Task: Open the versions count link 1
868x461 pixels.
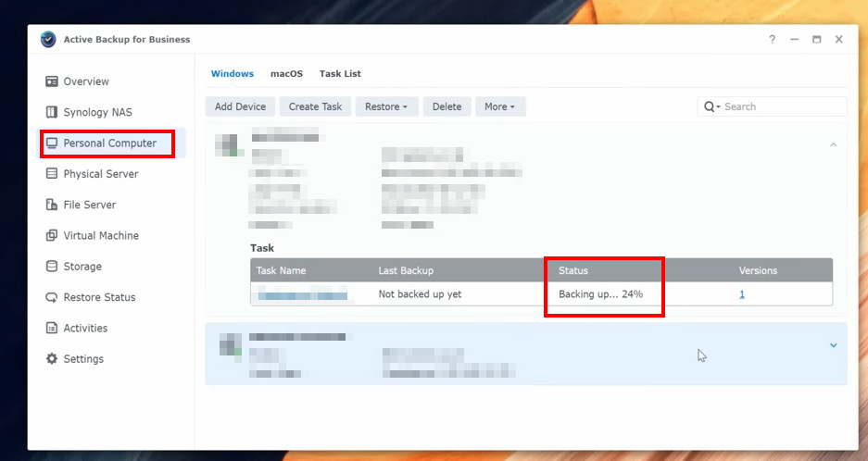Action: (x=742, y=295)
